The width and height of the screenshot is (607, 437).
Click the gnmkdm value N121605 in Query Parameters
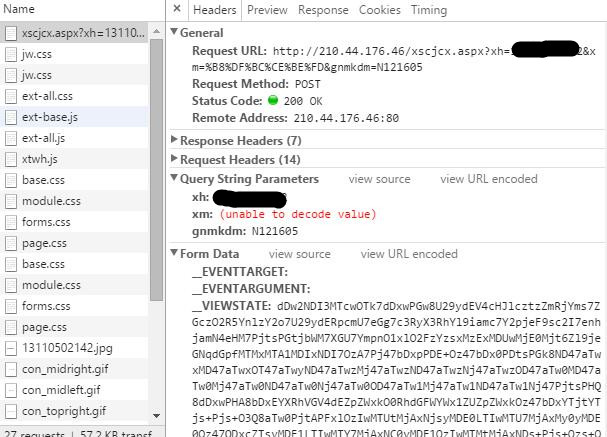[x=275, y=231]
